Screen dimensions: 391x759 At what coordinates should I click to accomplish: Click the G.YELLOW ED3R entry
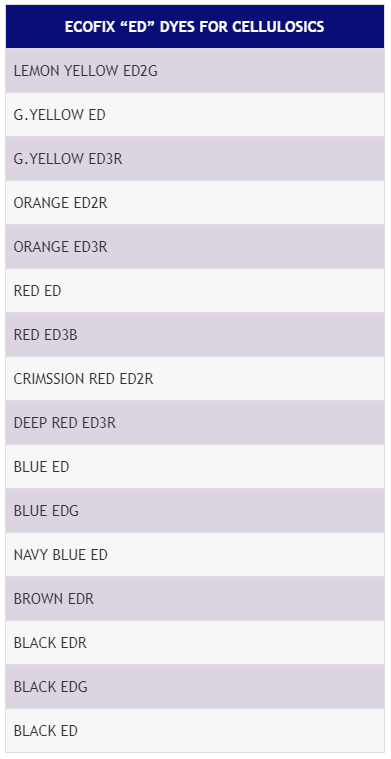point(195,159)
